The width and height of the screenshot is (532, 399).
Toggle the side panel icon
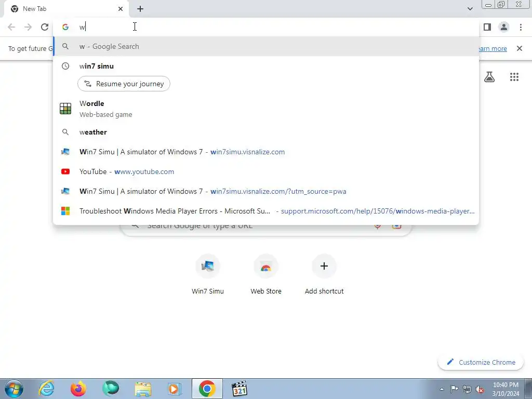tap(487, 27)
